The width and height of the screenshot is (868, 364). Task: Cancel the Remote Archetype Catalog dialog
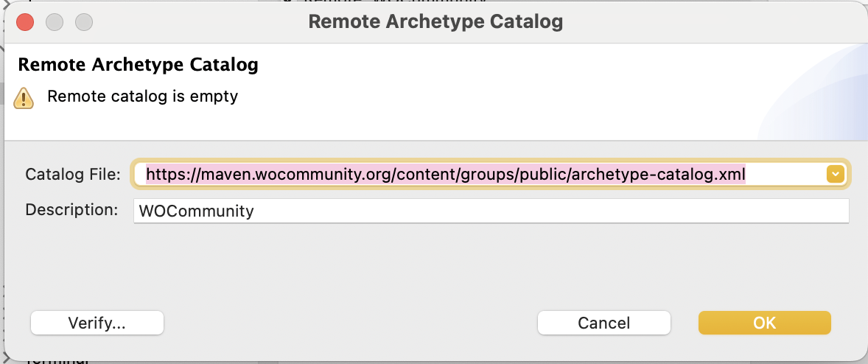coord(603,323)
